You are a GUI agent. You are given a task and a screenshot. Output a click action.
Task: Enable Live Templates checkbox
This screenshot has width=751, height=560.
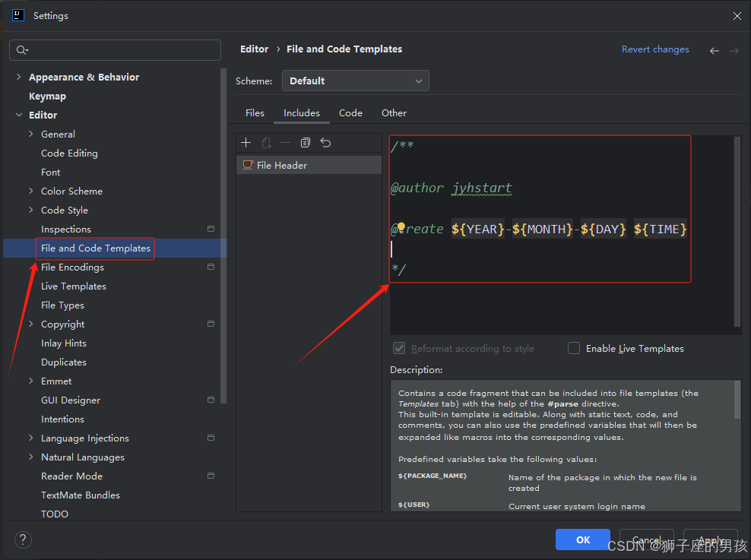(574, 348)
